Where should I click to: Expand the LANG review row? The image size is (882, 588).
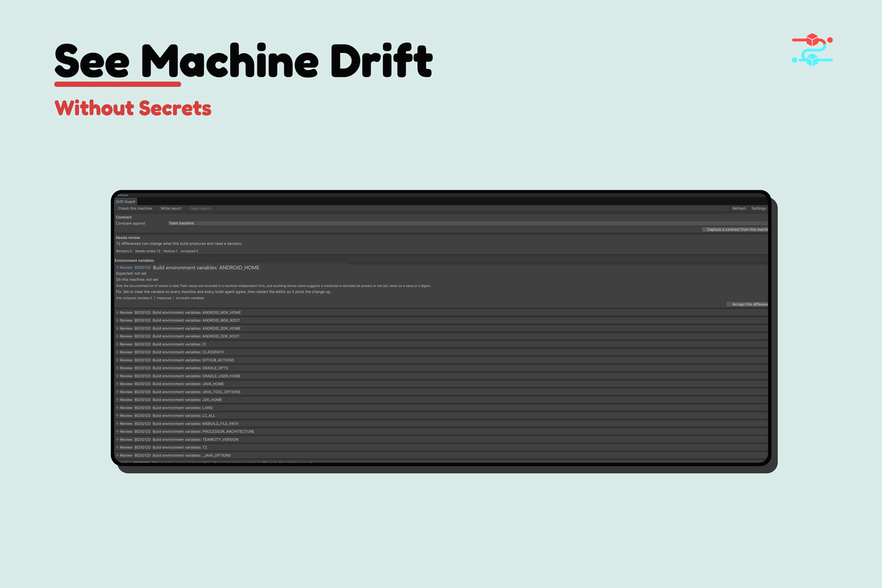pyautogui.click(x=441, y=408)
